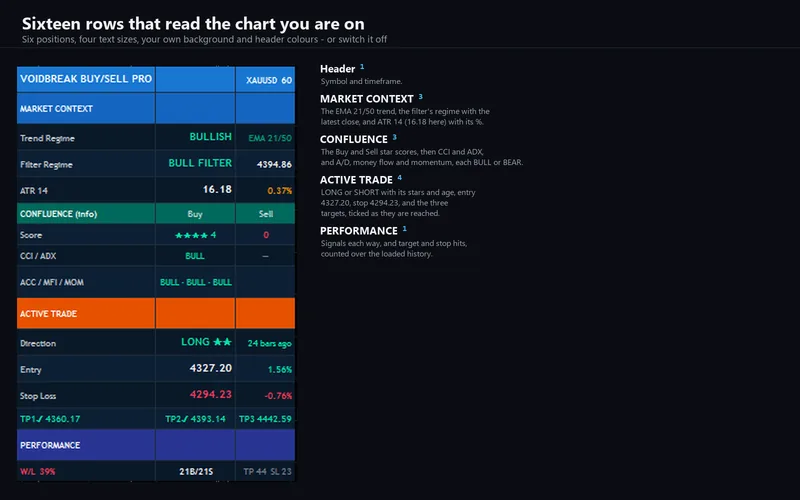
Task: Select the XAUUSD 60 symbol cell
Action: 265,80
